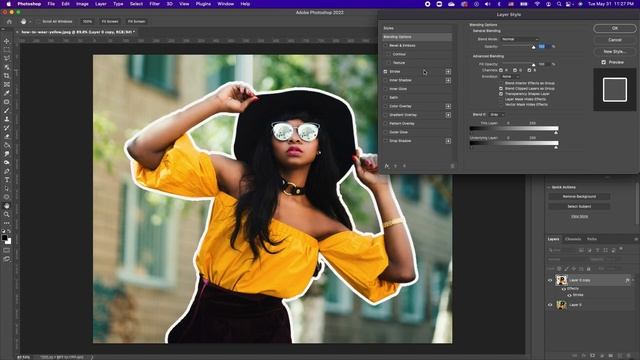Add another Gradient Overlay with plus icon
Viewport: 640px width, 360px height.
(x=448, y=115)
